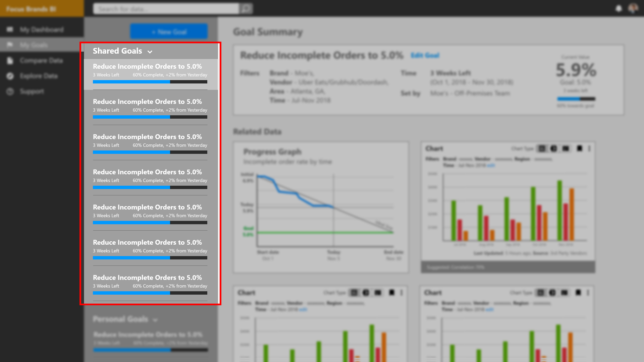The image size is (644, 362).
Task: Click the Personal Goals goal progress bar
Action: (151, 350)
